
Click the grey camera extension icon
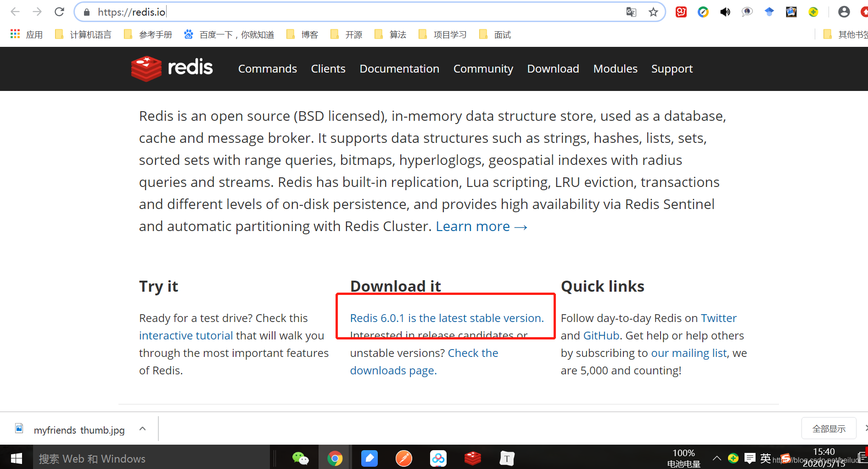[747, 12]
